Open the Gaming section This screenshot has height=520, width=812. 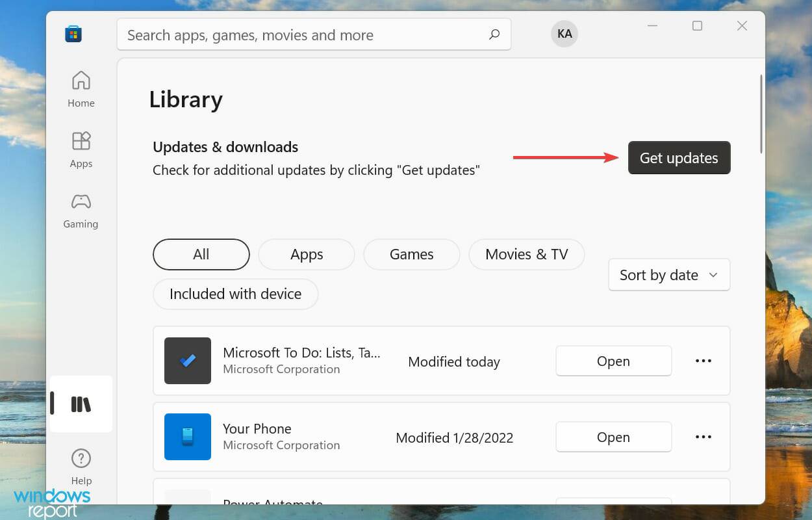(81, 209)
